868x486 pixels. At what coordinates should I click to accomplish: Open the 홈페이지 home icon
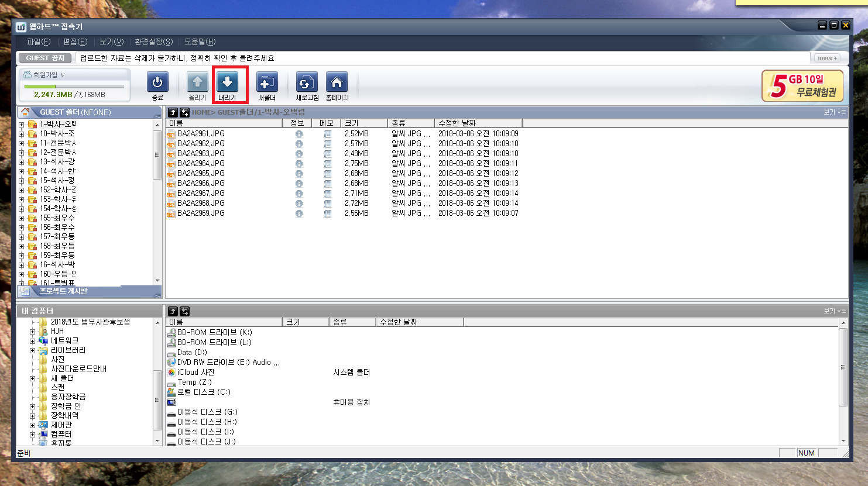click(x=337, y=82)
